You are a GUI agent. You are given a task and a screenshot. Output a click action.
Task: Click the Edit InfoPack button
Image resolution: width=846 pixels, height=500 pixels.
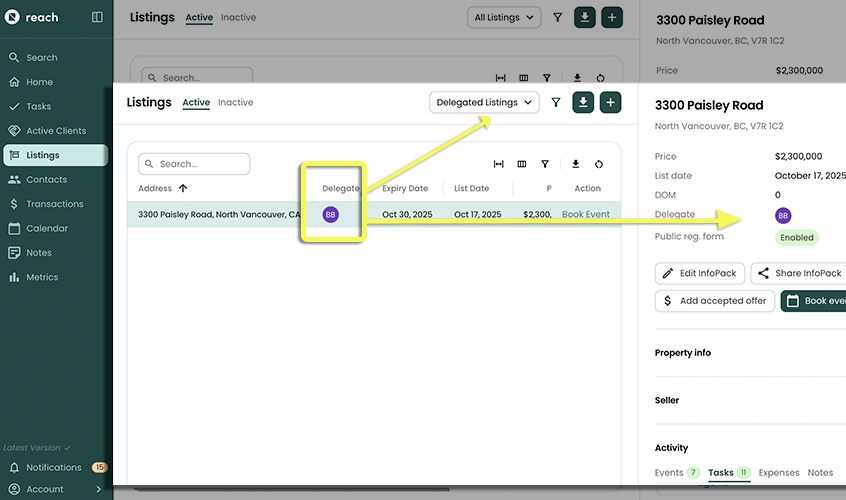(x=699, y=273)
